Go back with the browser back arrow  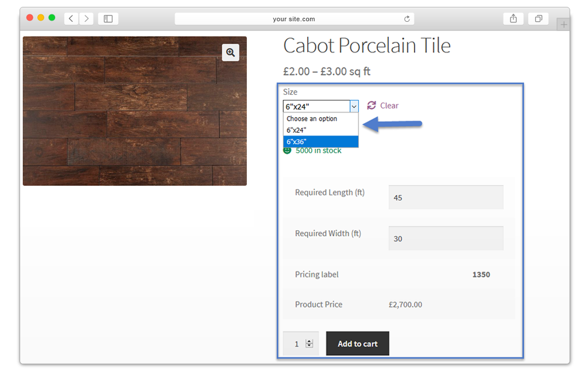pyautogui.click(x=71, y=18)
